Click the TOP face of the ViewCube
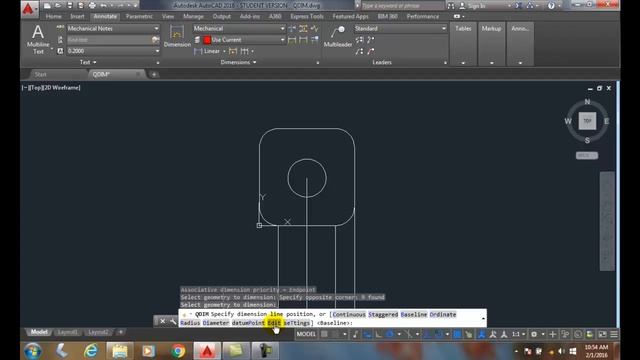Viewport: 640px width, 360px height. coord(587,121)
